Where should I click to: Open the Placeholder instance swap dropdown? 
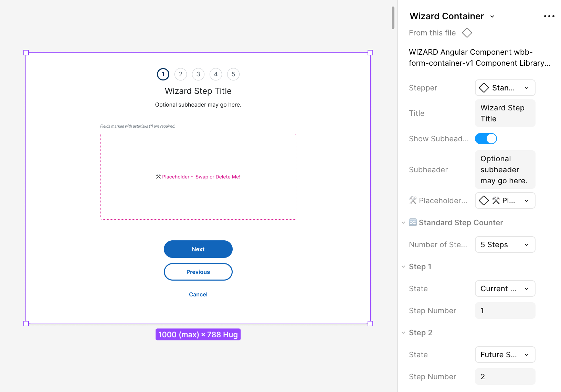[505, 200]
